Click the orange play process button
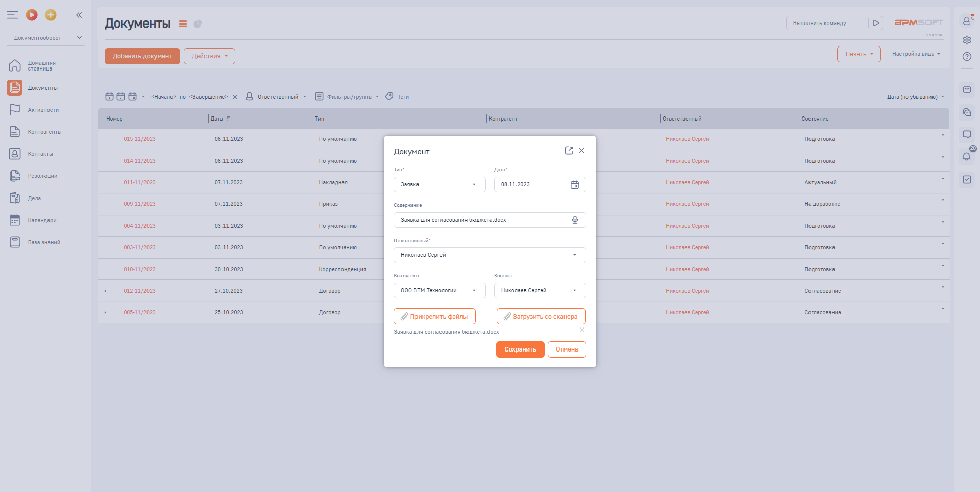Screen dimensions: 980x492 32,15
